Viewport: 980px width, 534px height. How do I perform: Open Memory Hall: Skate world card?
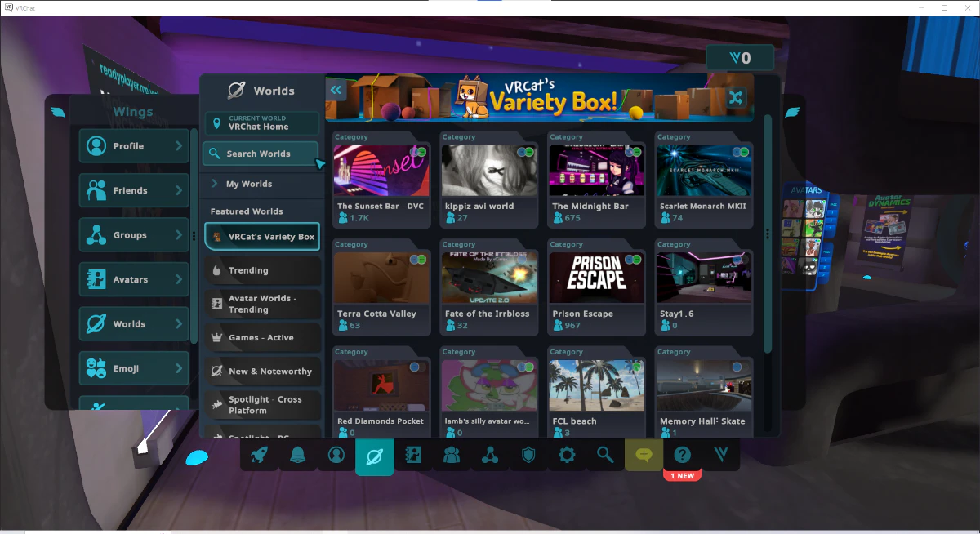pyautogui.click(x=704, y=392)
